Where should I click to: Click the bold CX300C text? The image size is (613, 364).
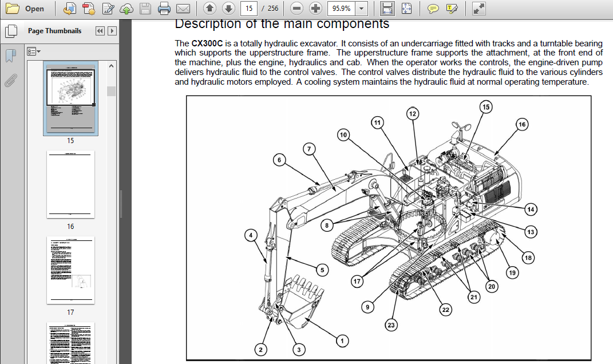click(207, 43)
